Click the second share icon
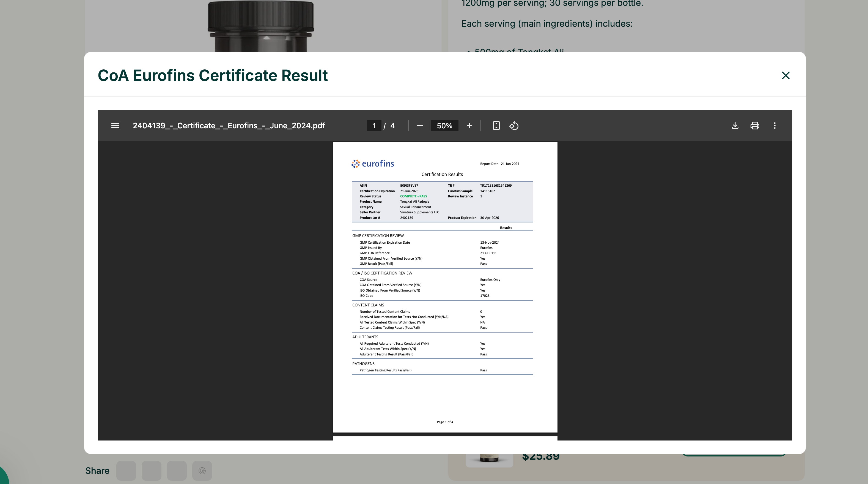 [x=152, y=471]
